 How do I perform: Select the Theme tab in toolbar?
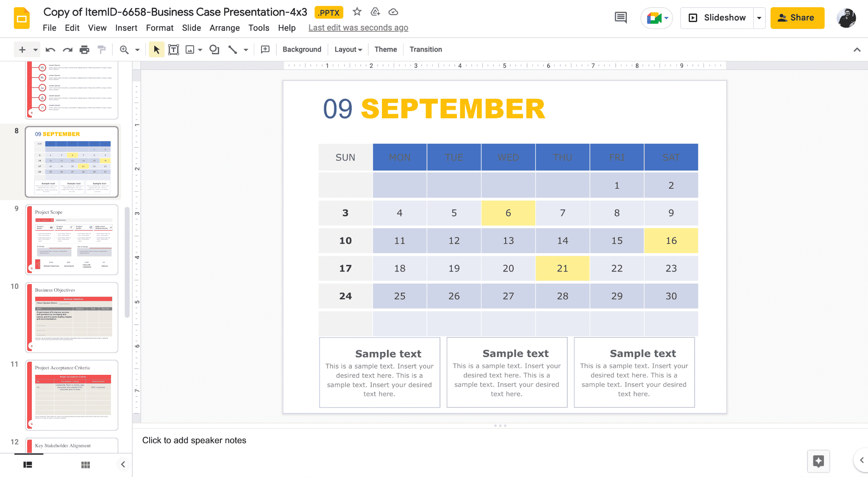tap(386, 49)
